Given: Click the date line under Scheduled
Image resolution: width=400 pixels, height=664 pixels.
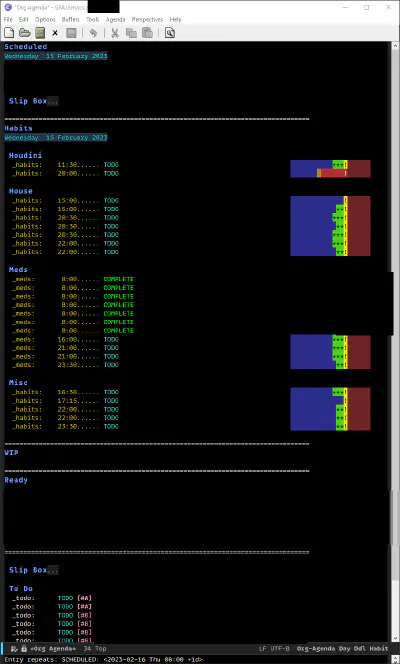Looking at the screenshot, I should pyautogui.click(x=55, y=56).
